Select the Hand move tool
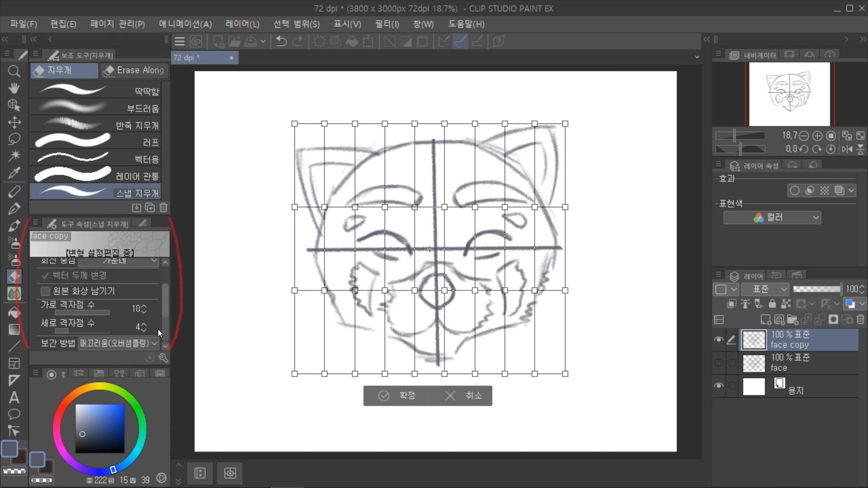 (x=14, y=88)
